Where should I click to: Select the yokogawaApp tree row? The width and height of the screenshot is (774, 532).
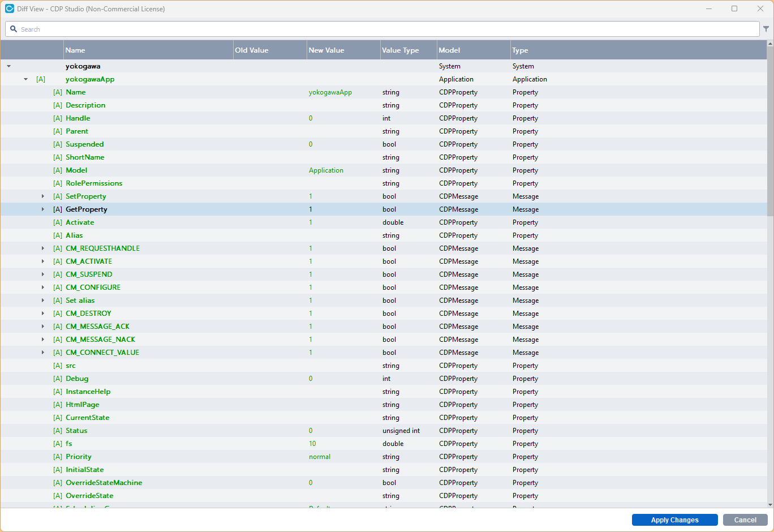tap(384, 79)
